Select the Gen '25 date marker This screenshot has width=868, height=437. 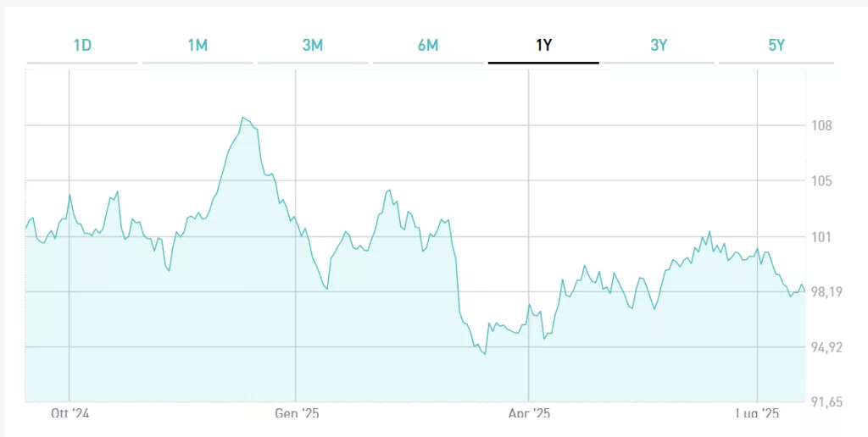point(297,414)
